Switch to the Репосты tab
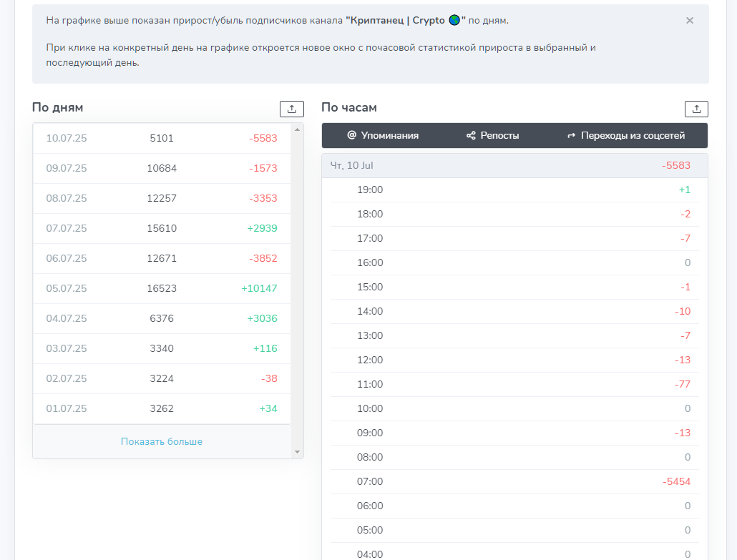The image size is (737, 560). pos(493,135)
